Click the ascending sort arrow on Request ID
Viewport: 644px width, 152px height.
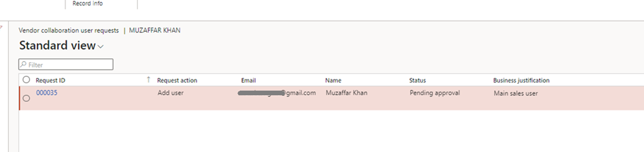[149, 80]
